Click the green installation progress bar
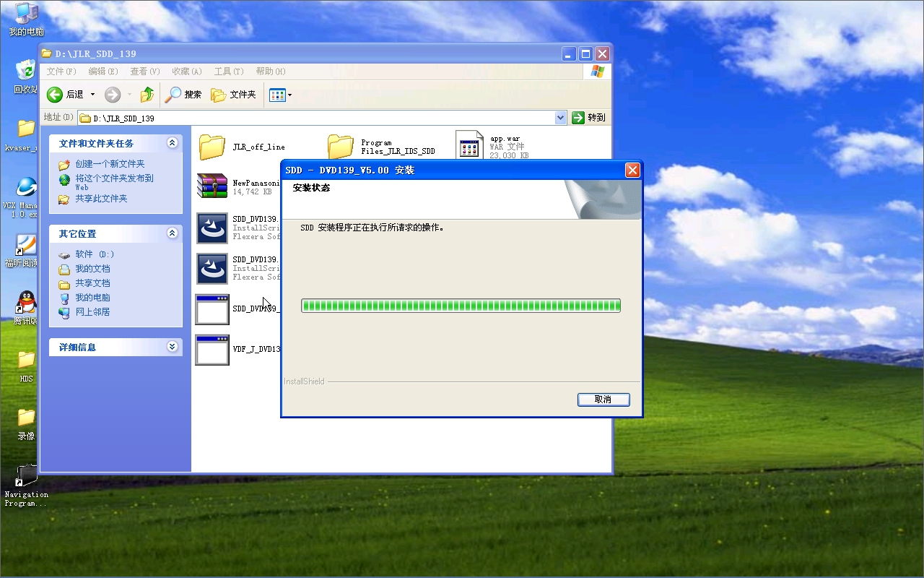This screenshot has height=578, width=924. pyautogui.click(x=461, y=306)
